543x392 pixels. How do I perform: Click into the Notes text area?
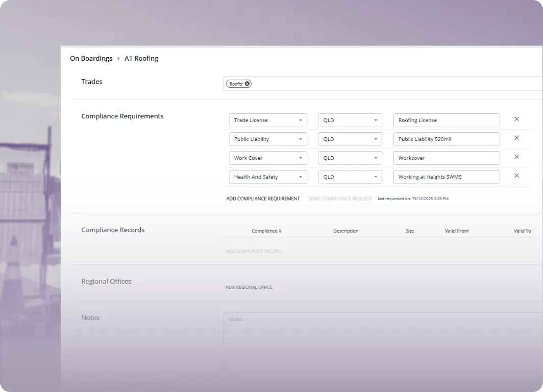coord(383,337)
